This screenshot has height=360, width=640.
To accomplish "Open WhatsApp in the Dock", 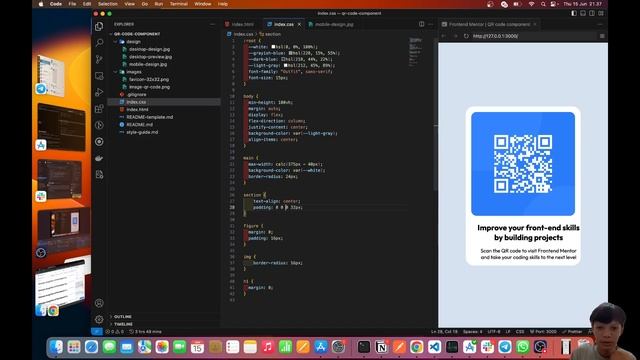I will [522, 347].
